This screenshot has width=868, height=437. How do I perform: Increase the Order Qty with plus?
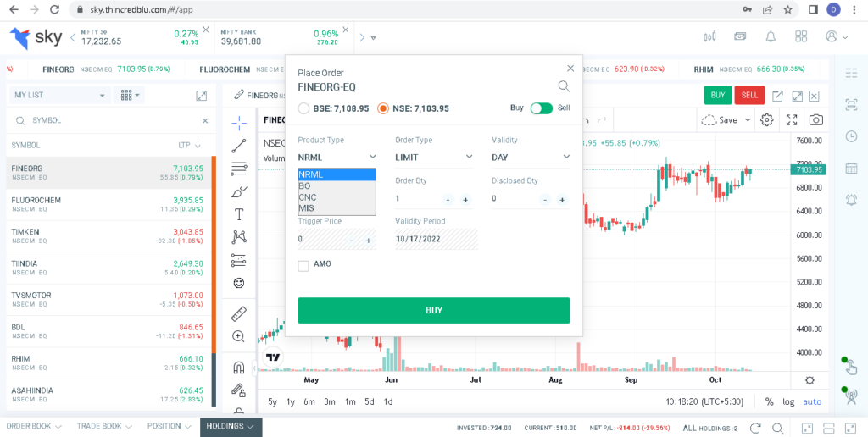465,200
